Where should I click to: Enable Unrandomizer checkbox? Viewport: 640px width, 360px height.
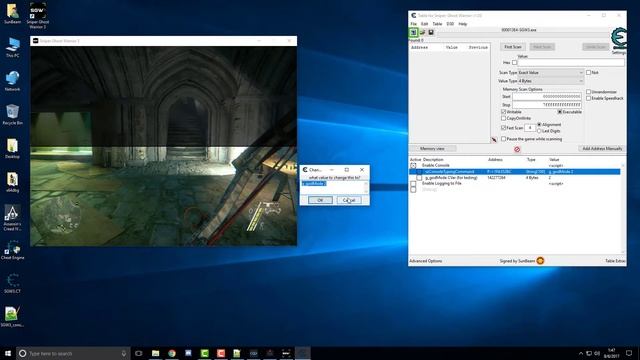589,92
